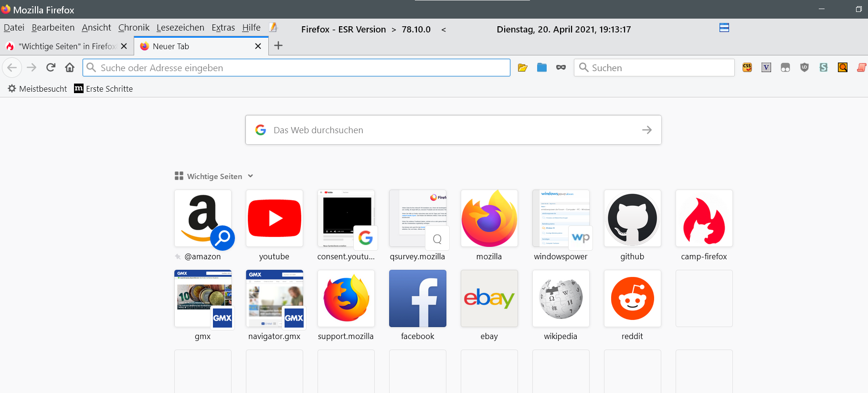Open the uBlock Origin shield icon
This screenshot has height=393, width=868.
(x=804, y=68)
